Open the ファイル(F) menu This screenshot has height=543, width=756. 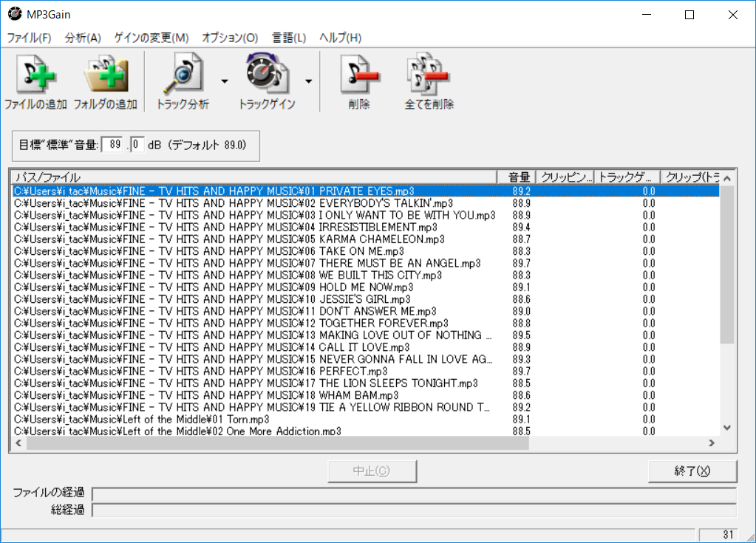coord(28,37)
